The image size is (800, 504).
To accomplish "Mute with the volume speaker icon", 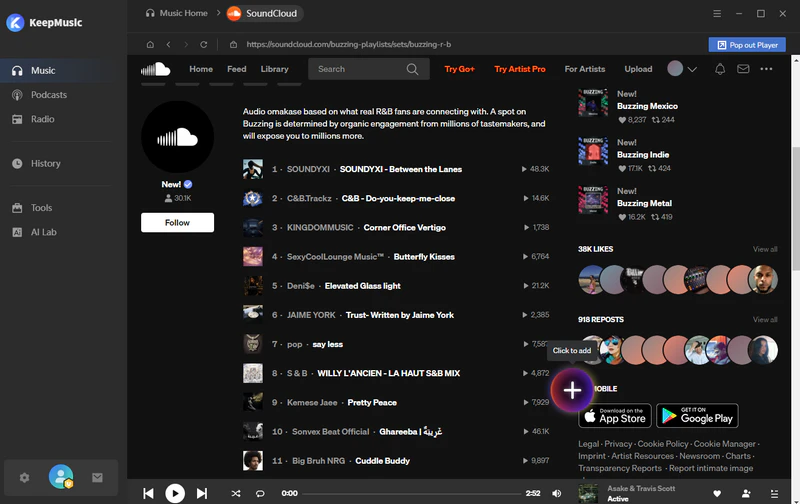I will point(557,493).
